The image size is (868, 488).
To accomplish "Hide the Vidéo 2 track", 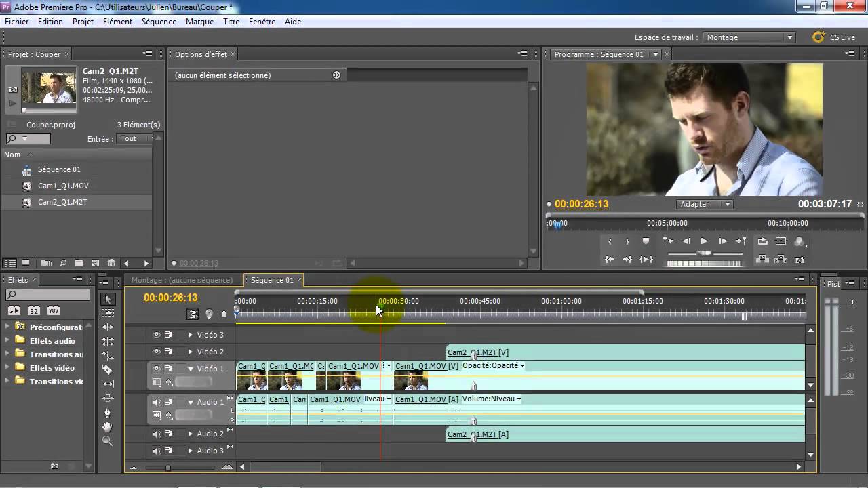I will 157,352.
